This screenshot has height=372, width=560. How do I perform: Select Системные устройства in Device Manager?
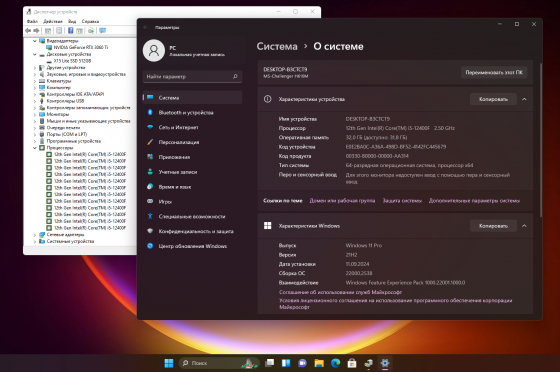70,241
